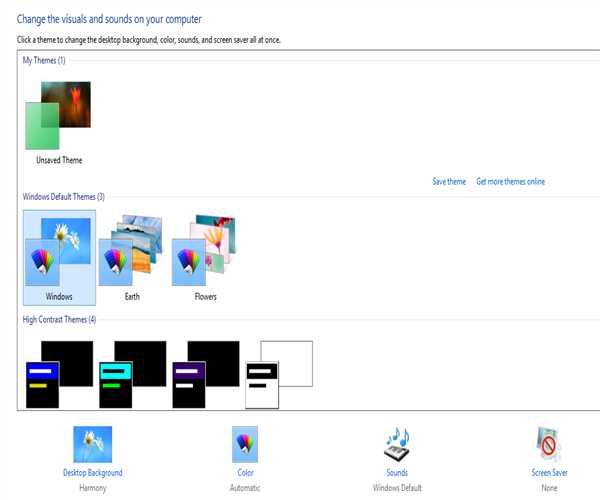
Task: Open the Desktop Background icon
Action: 92,444
